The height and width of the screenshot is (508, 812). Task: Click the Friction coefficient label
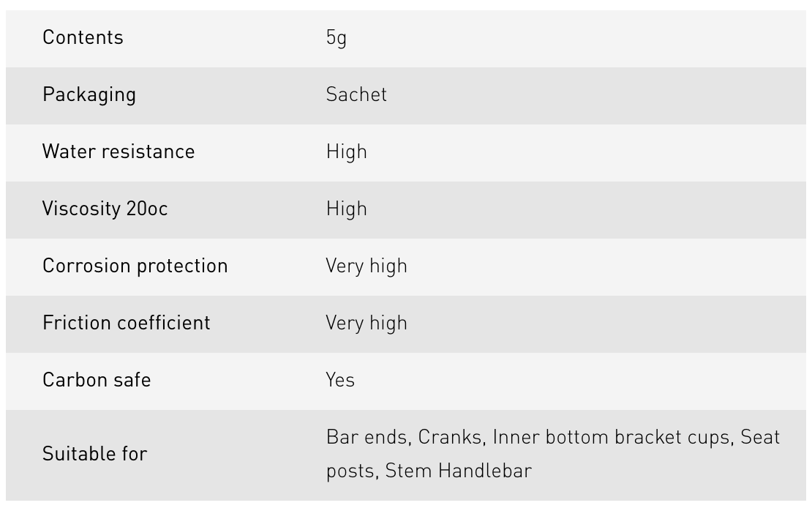click(126, 323)
